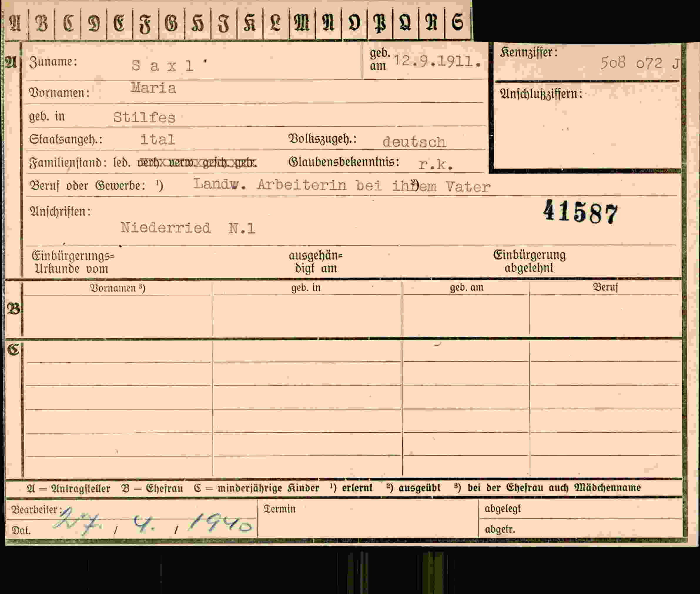Click the legend 'B = Ehefrau'
Image resolution: width=700 pixels, height=594 pixels.
click(x=152, y=488)
